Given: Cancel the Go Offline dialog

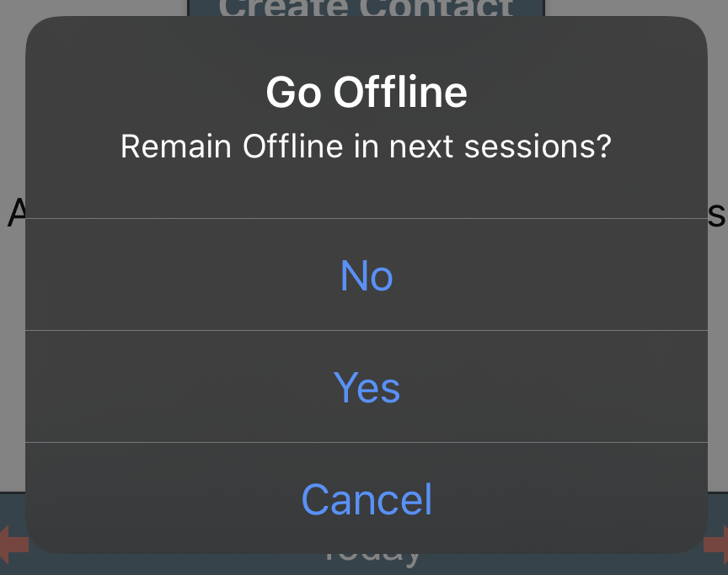Looking at the screenshot, I should pos(367,498).
